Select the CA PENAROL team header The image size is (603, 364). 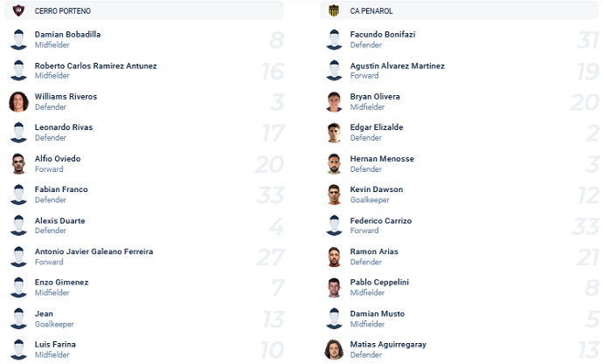(x=371, y=10)
